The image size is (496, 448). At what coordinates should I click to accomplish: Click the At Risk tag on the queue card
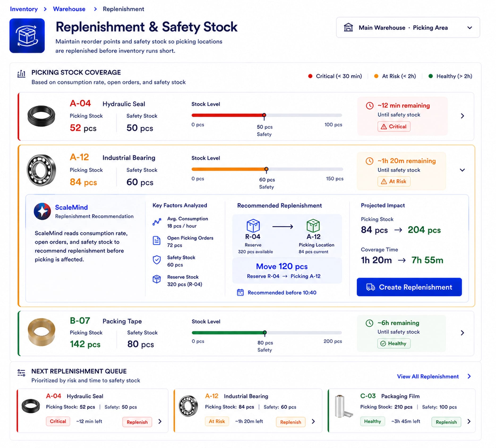pos(217,421)
